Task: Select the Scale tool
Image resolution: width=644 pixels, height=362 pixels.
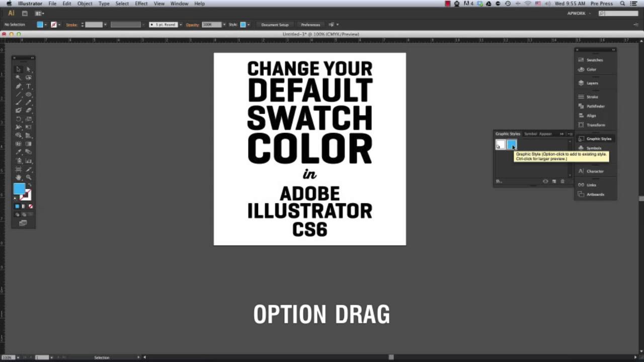Action: [28, 119]
